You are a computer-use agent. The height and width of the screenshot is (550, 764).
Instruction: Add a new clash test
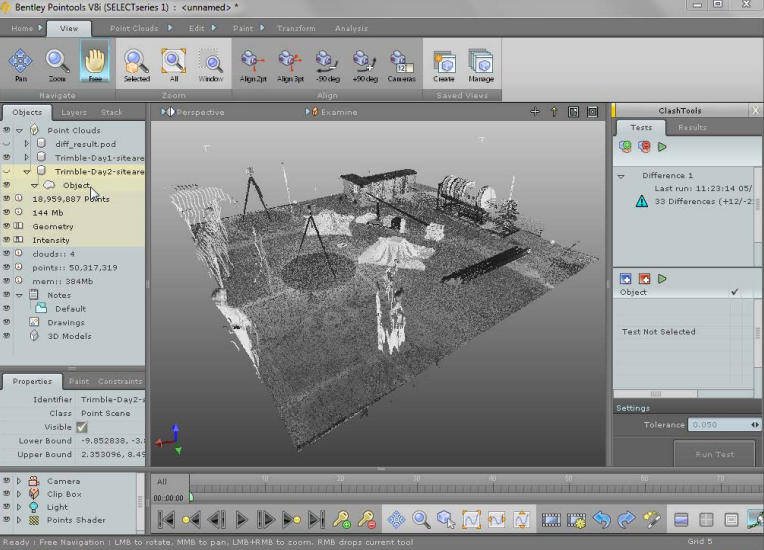click(625, 146)
